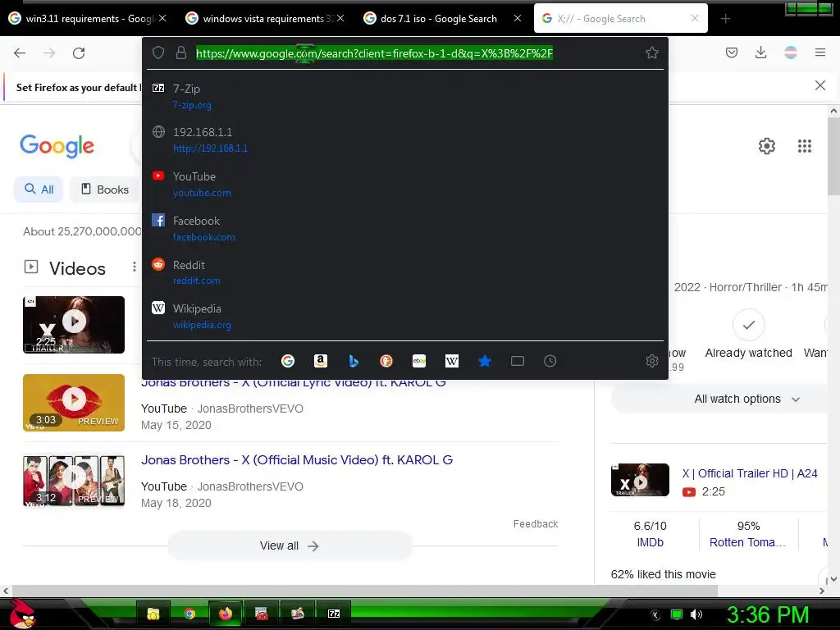This screenshot has height=630, width=840.
Task: Pick the Reddit suggestion entry
Action: pos(405,272)
